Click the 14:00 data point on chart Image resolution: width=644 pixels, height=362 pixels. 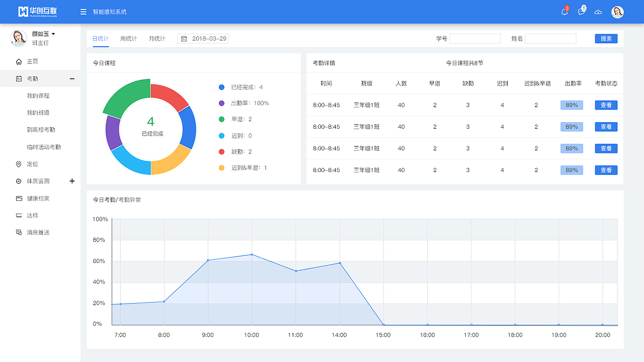tap(340, 263)
